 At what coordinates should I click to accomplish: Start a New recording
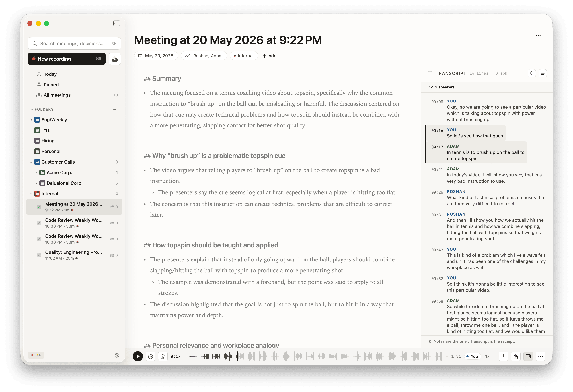[67, 59]
